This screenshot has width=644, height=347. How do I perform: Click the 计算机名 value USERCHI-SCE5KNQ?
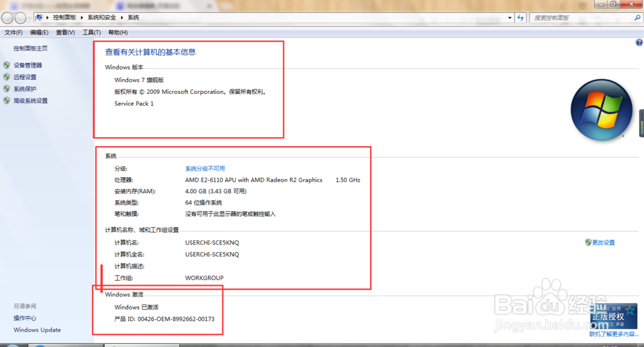click(x=212, y=243)
